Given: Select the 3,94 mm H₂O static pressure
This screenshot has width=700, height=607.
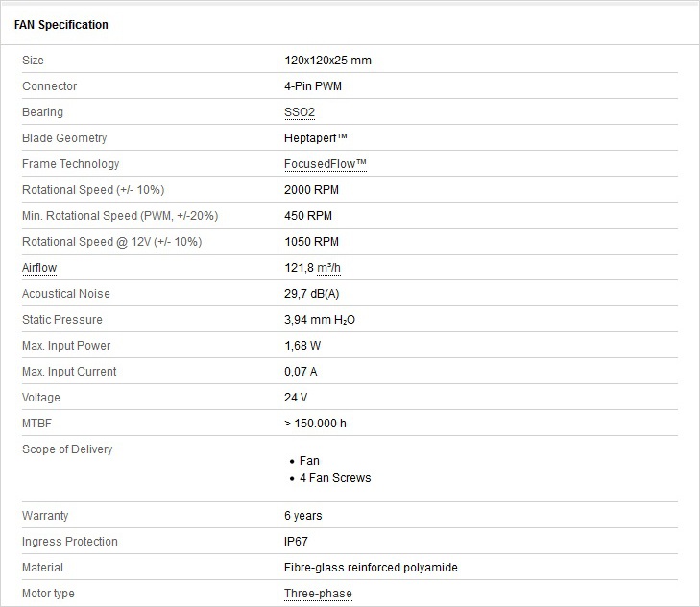Looking at the screenshot, I should (320, 320).
